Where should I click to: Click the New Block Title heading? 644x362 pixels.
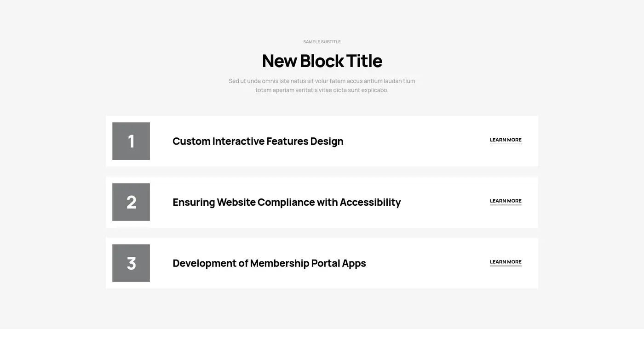pyautogui.click(x=322, y=60)
